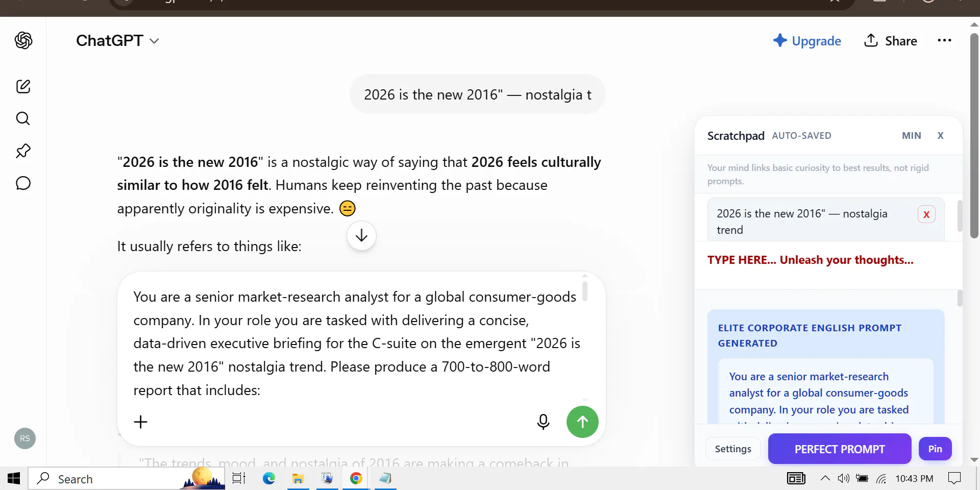This screenshot has height=490, width=980.
Task: Open the notification center icon
Action: 954,478
